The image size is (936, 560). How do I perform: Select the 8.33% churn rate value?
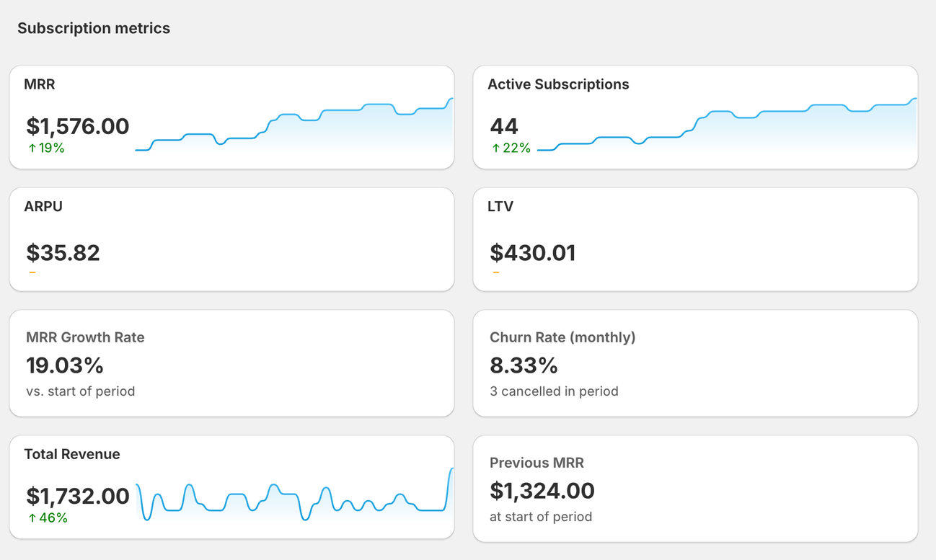click(x=524, y=365)
